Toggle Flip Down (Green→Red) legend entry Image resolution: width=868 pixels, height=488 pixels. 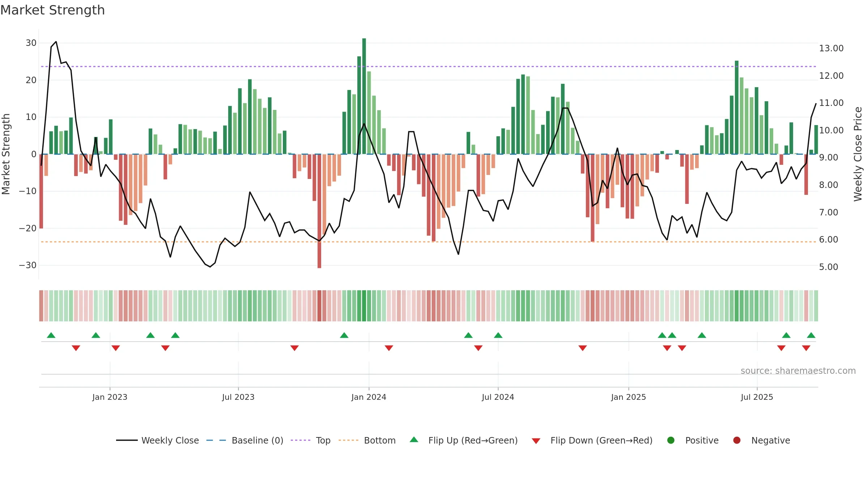point(592,440)
